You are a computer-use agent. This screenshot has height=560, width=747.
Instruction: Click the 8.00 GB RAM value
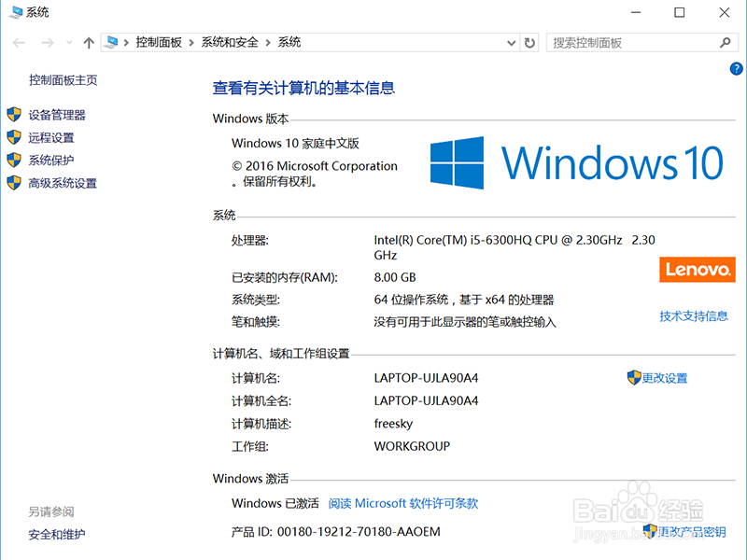(x=395, y=277)
